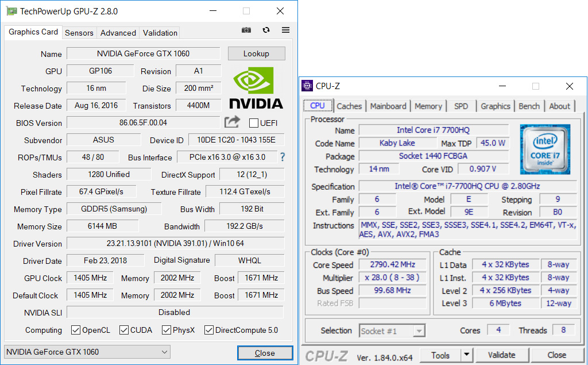The image size is (588, 365).
Task: Click the BIOS Version field 86.06.5F.00.04
Action: click(x=143, y=122)
